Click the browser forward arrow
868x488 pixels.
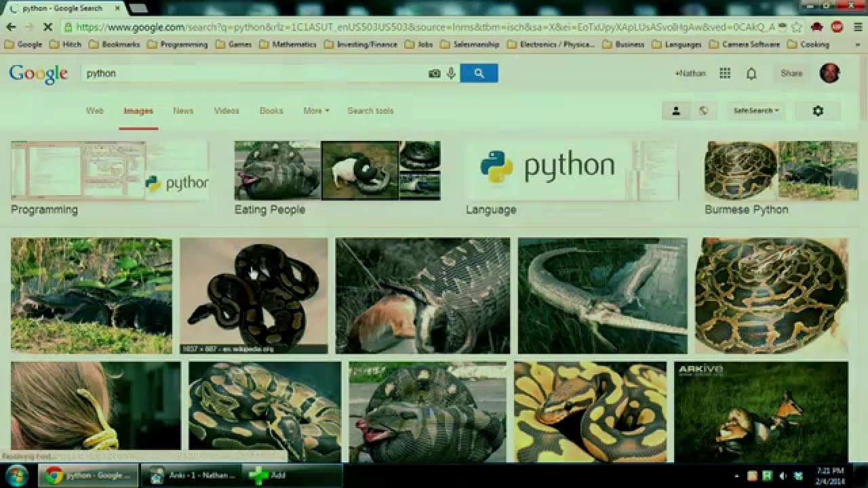click(29, 27)
